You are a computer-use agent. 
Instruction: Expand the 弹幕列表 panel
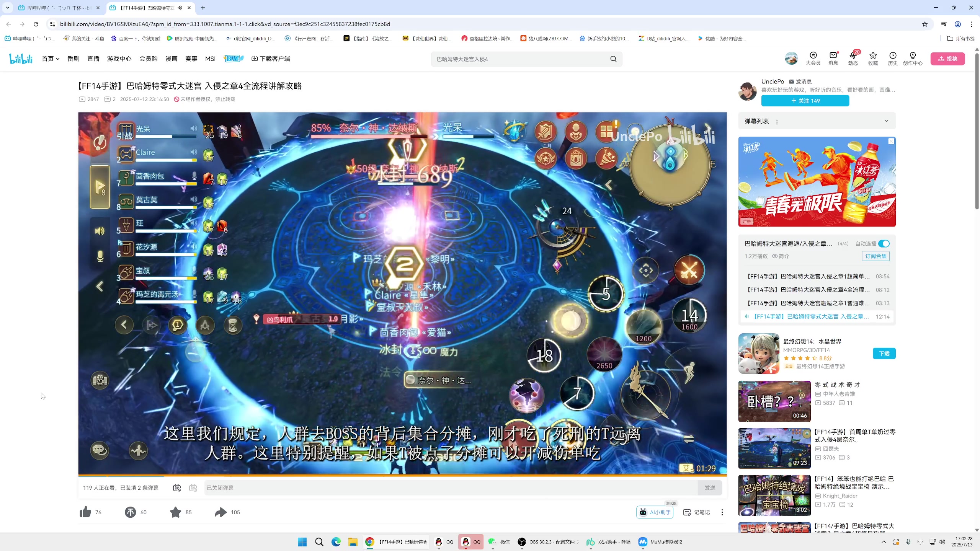887,121
